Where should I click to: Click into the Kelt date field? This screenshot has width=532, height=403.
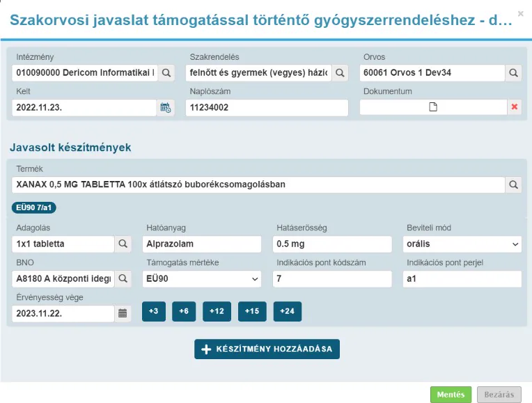coord(84,107)
